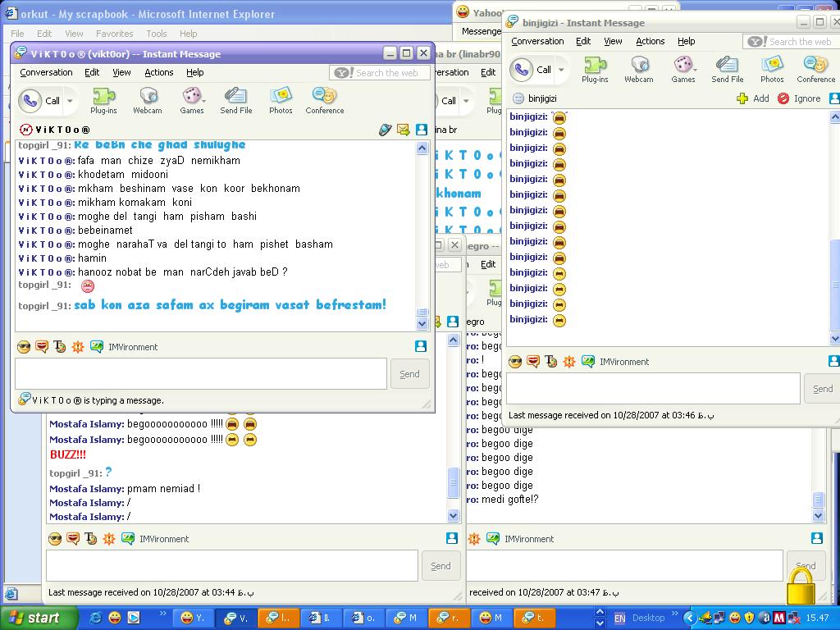Add binjigizi to the contact list
The width and height of the screenshot is (840, 630).
[x=753, y=98]
